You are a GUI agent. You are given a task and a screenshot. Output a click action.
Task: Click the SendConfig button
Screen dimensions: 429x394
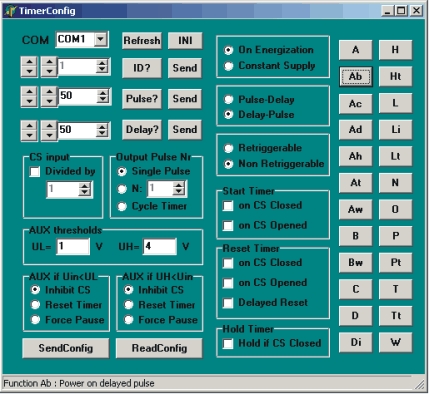tap(66, 348)
